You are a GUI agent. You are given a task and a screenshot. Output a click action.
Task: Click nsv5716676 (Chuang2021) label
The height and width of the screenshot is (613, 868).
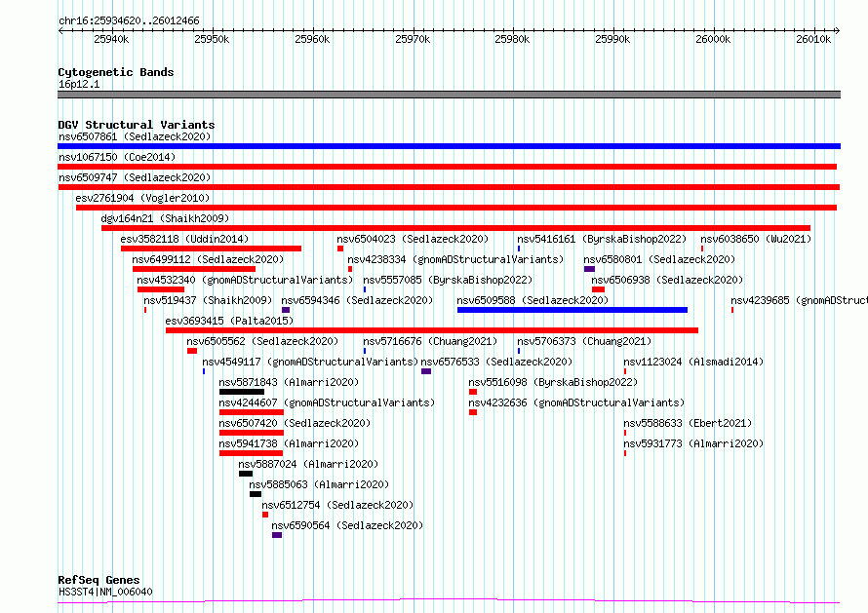430,341
